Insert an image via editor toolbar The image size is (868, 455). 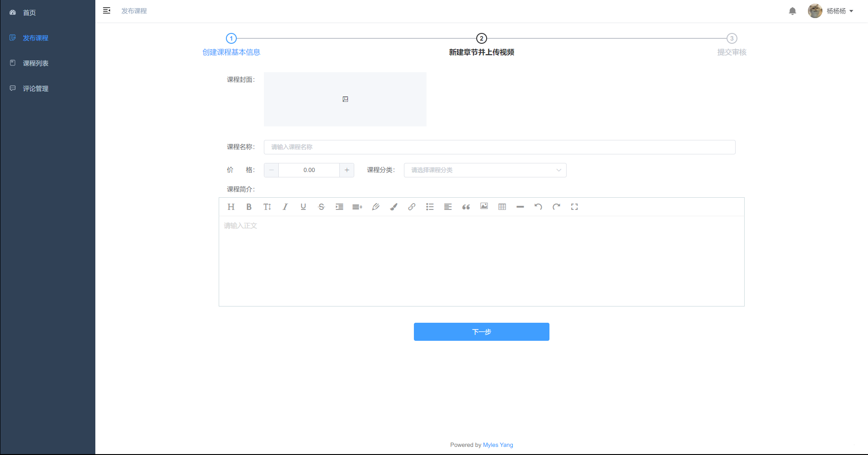pyautogui.click(x=484, y=206)
